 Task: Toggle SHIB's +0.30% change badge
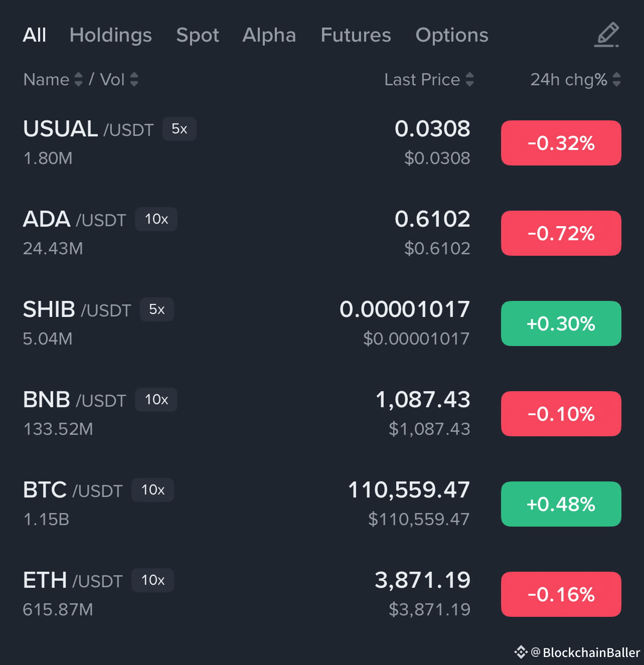tap(561, 323)
